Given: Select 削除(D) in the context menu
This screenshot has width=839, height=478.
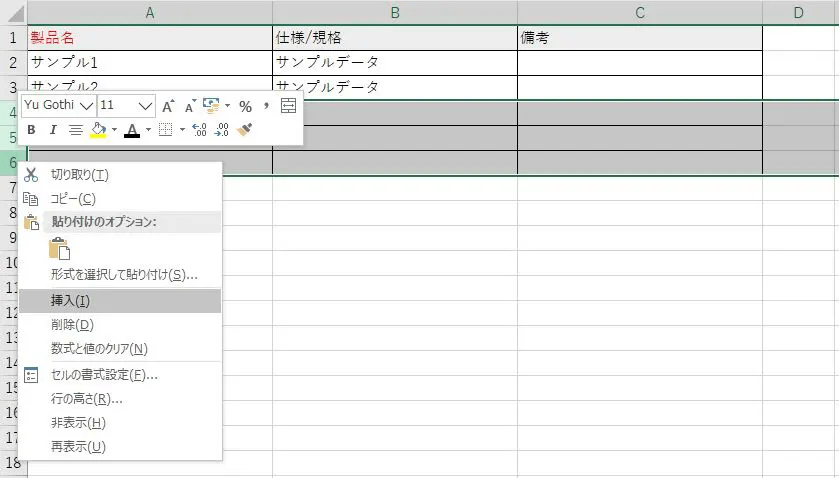Looking at the screenshot, I should (72, 325).
